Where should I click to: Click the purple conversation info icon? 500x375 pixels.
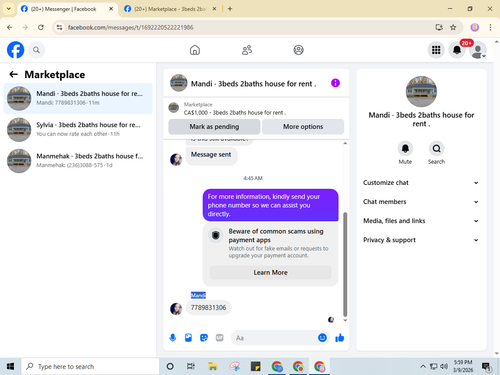click(335, 83)
